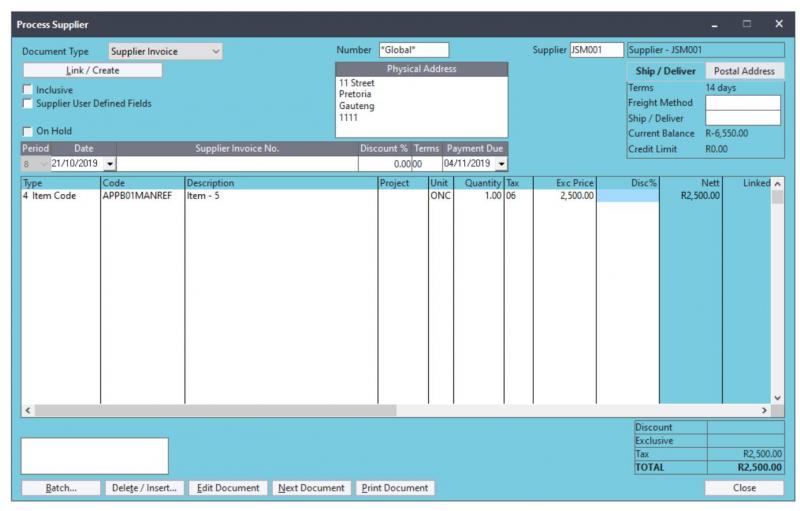Enable the Inclusive checkbox
Screen dimensions: 800x511
point(28,90)
